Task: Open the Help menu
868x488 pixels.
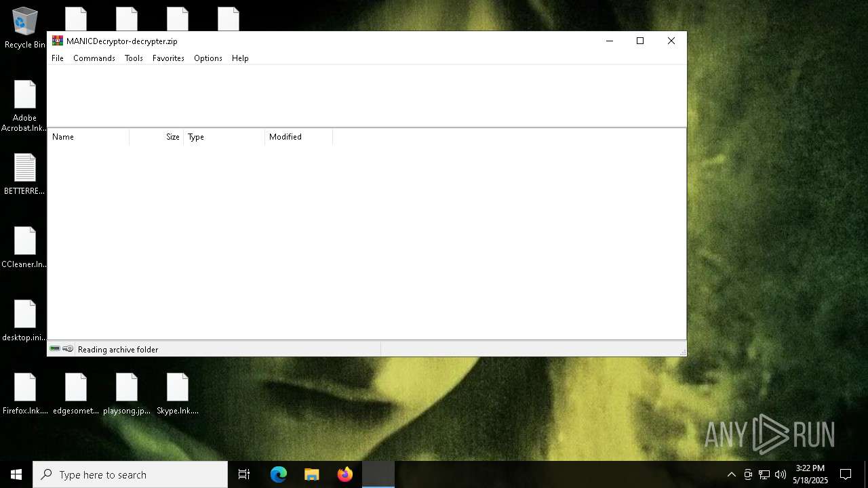Action: coord(240,58)
